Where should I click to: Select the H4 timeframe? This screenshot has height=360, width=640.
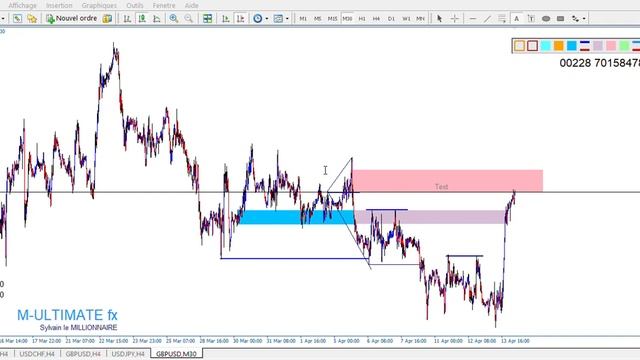(376, 19)
